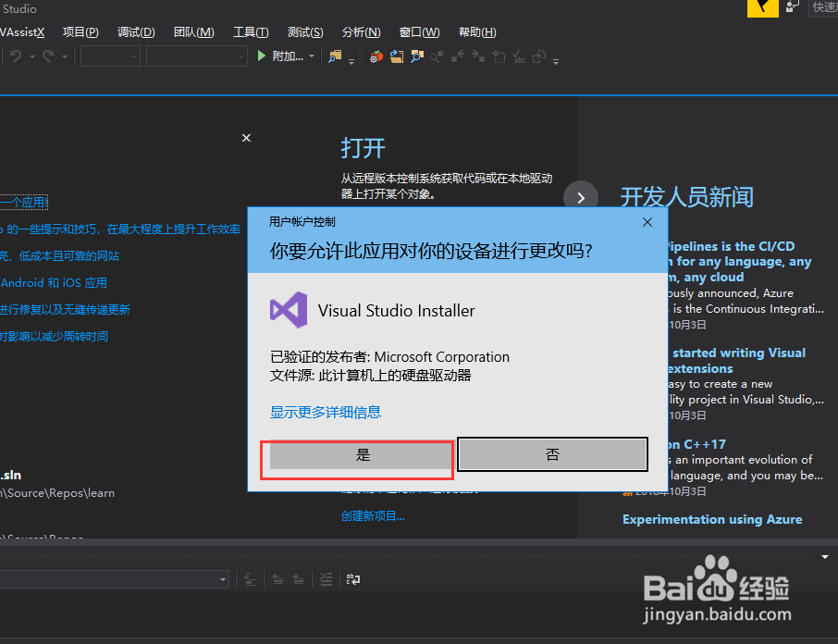The width and height of the screenshot is (838, 644).
Task: Open the 工具(T) menu
Action: (251, 32)
